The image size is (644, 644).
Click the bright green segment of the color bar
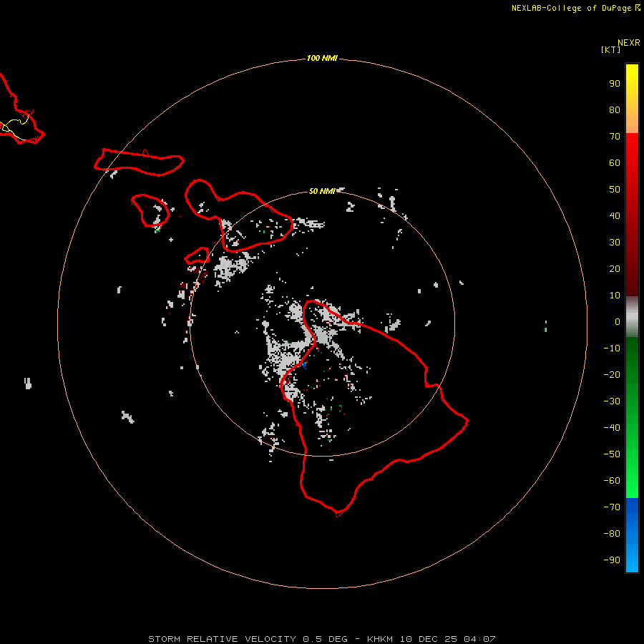coord(632,417)
